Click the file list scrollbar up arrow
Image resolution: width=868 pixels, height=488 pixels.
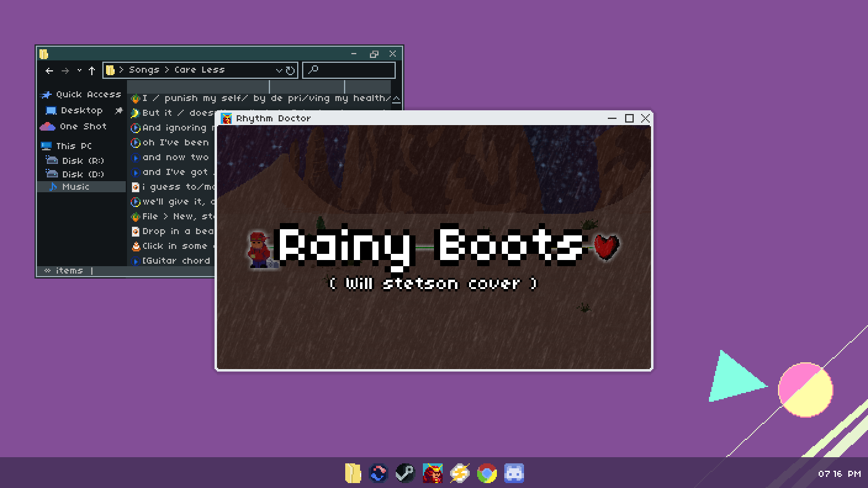[x=396, y=99]
